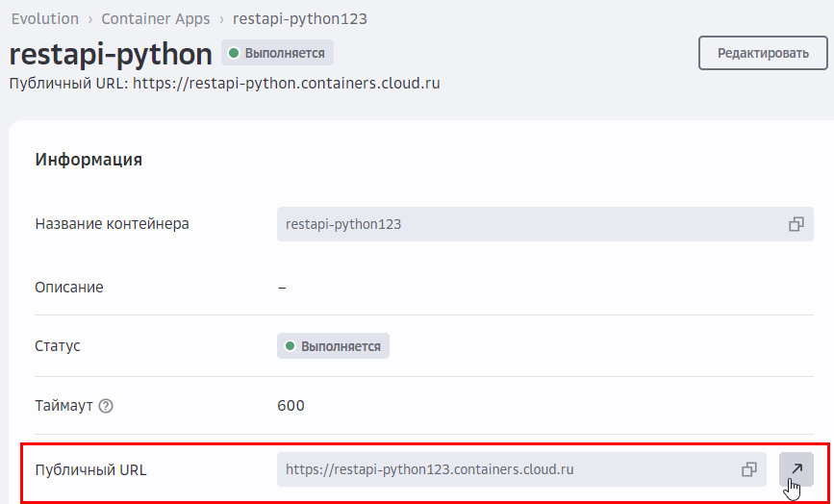Open the public URL in new tab
Viewport: 834px width, 504px height.
(796, 469)
